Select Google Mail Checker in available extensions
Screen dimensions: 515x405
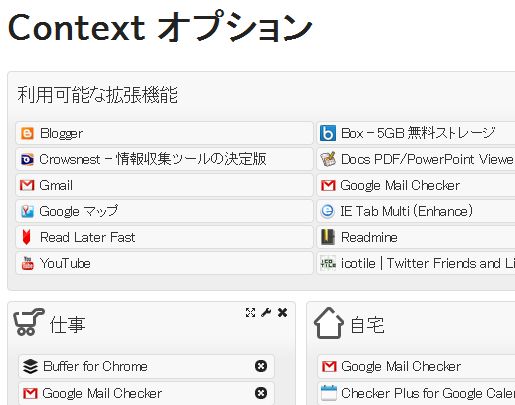point(416,185)
